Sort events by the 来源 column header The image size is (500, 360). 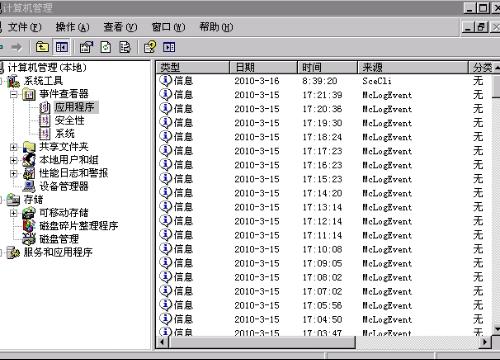(x=413, y=67)
